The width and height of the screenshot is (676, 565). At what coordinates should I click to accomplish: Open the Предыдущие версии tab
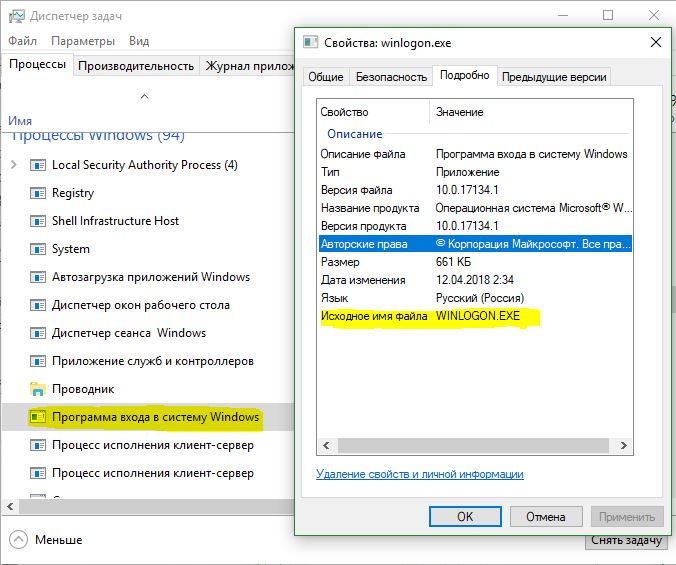[554, 77]
